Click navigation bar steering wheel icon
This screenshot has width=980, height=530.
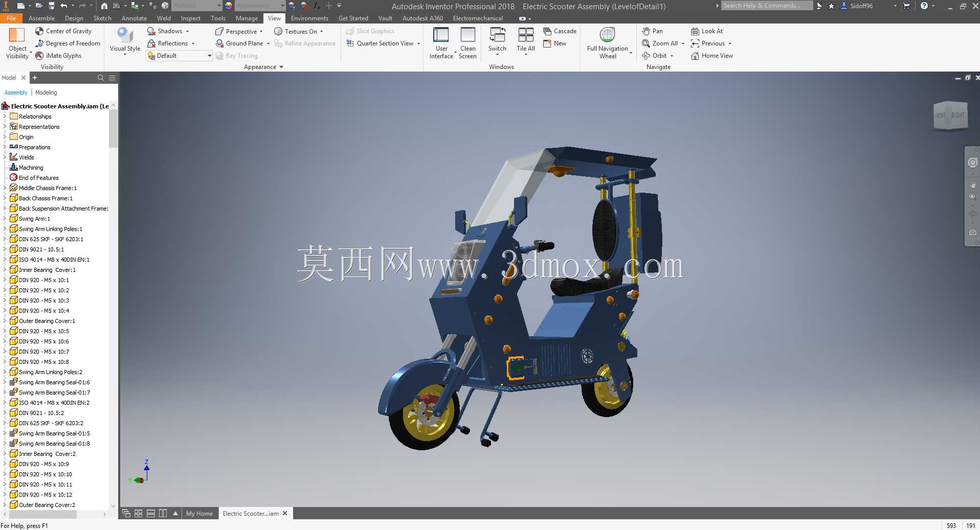[972, 163]
